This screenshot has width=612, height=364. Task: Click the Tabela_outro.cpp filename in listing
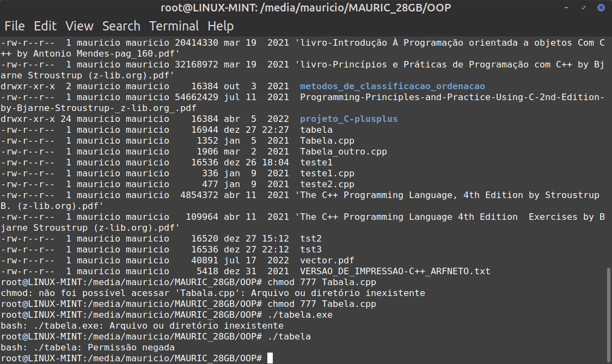[x=343, y=152]
